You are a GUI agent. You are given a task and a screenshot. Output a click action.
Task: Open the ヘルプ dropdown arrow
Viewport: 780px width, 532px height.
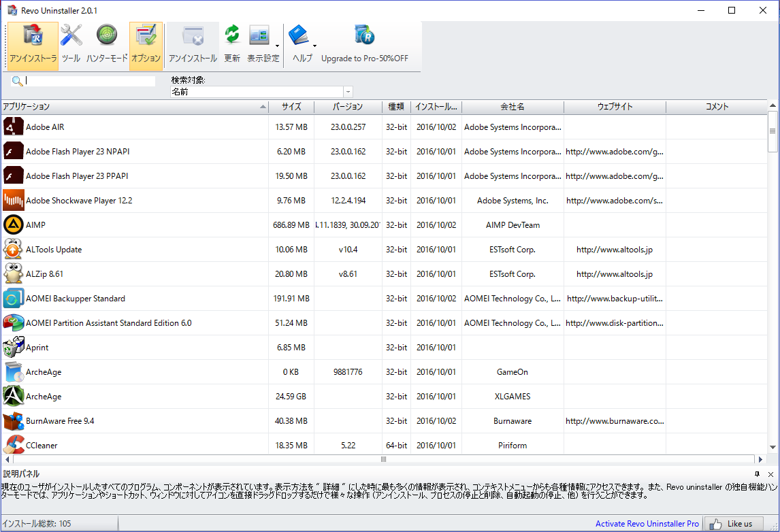coord(315,46)
